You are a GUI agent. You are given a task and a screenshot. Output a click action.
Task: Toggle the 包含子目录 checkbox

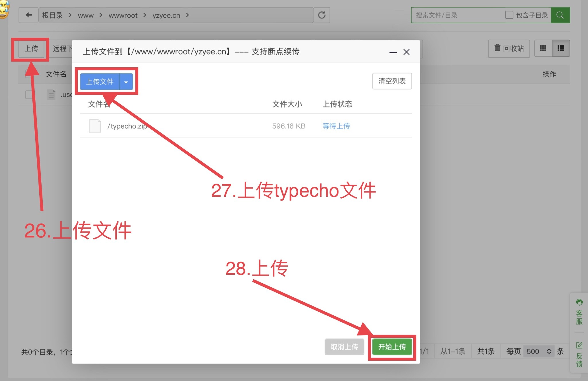pyautogui.click(x=509, y=15)
